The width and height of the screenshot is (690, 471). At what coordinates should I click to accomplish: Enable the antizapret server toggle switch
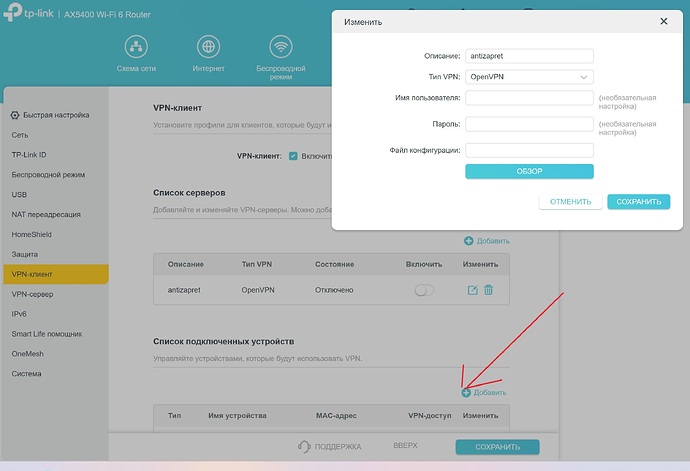[x=424, y=290]
